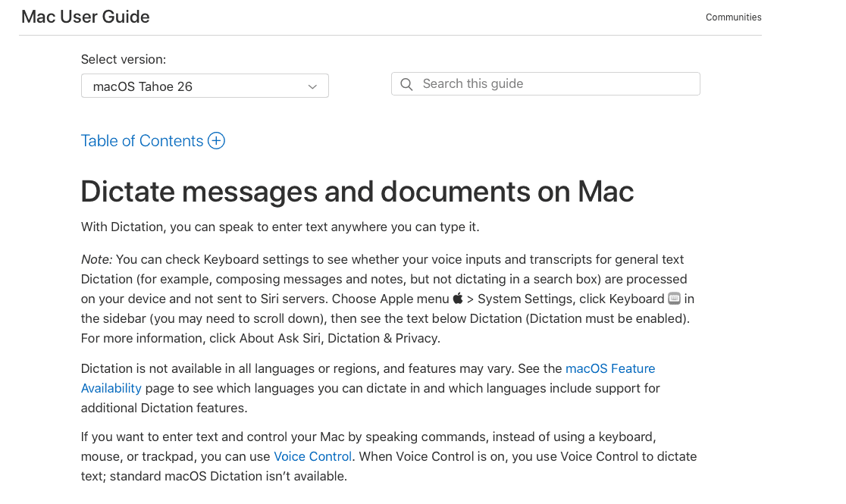This screenshot has width=846, height=504.
Task: Navigate to "Communities"
Action: (x=733, y=17)
